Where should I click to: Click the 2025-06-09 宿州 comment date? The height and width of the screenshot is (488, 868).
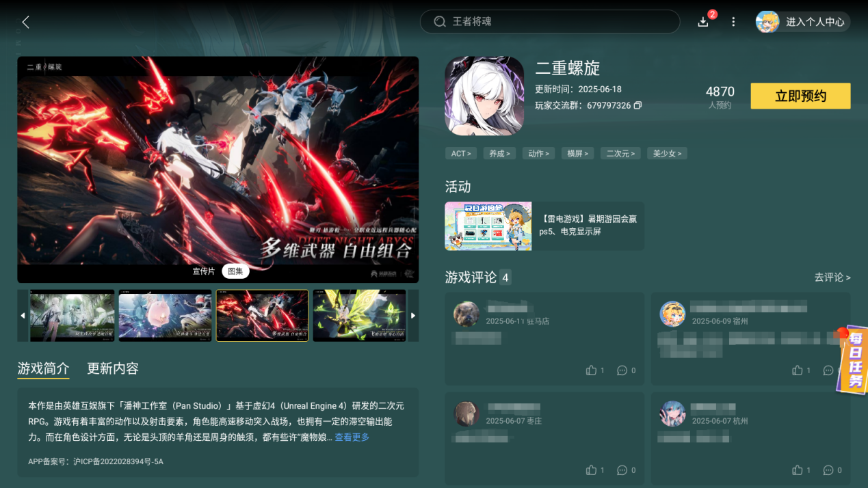coord(720,321)
